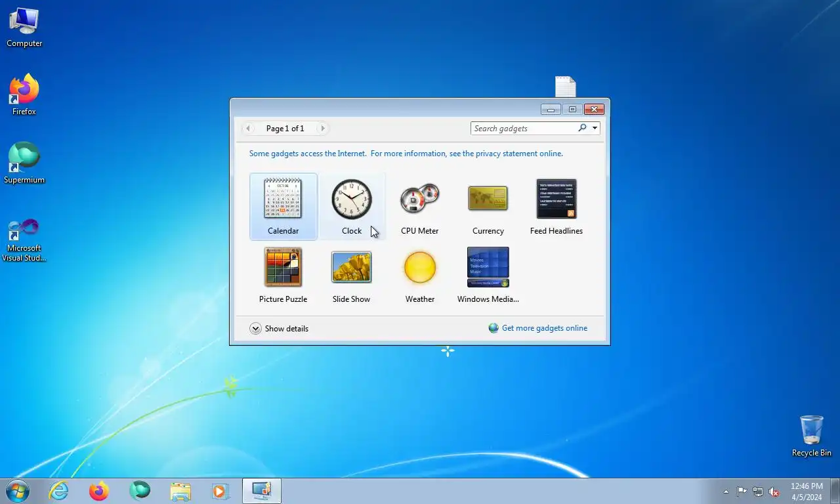Launch Firefox from the taskbar

[x=99, y=491]
